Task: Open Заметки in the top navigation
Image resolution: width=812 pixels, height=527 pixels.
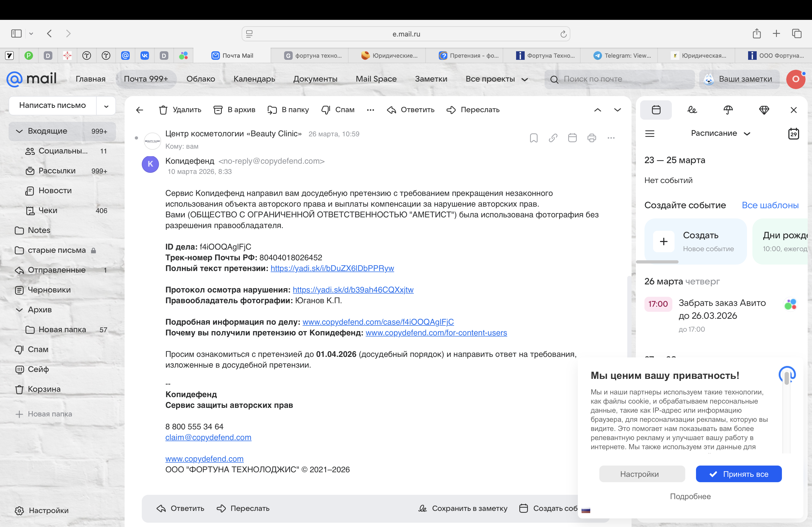Action: (x=431, y=79)
